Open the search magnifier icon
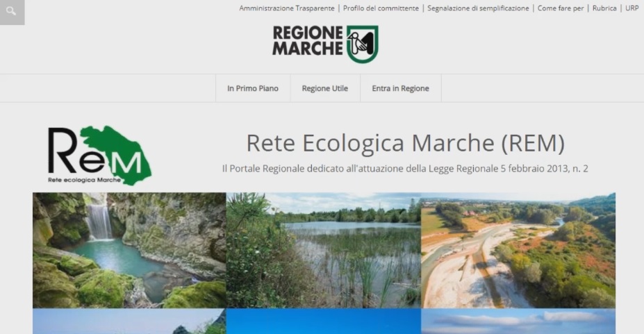 [12, 12]
